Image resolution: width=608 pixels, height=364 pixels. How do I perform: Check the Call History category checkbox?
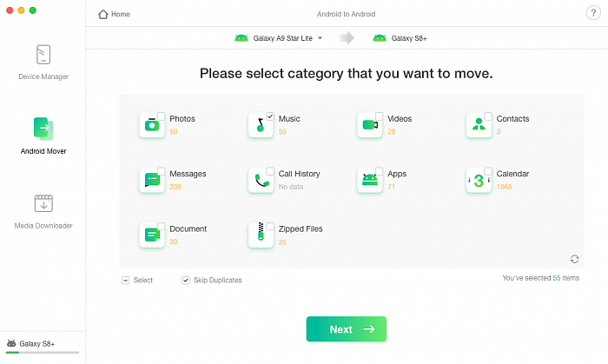tap(270, 171)
